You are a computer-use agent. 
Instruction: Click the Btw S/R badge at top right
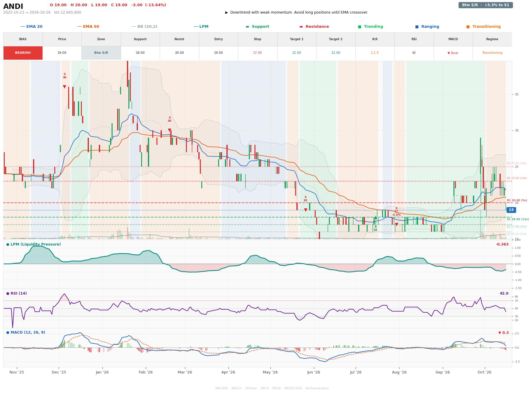[x=485, y=5]
